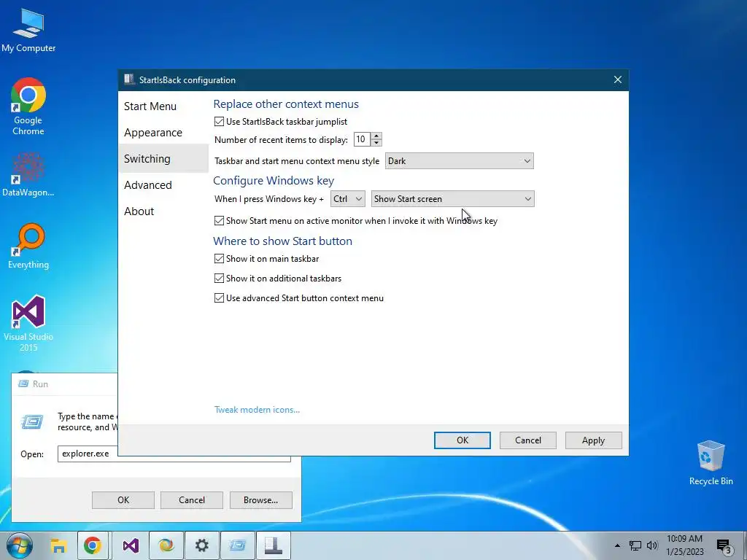
Task: Open Visual Studio taskbar icon
Action: click(131, 545)
